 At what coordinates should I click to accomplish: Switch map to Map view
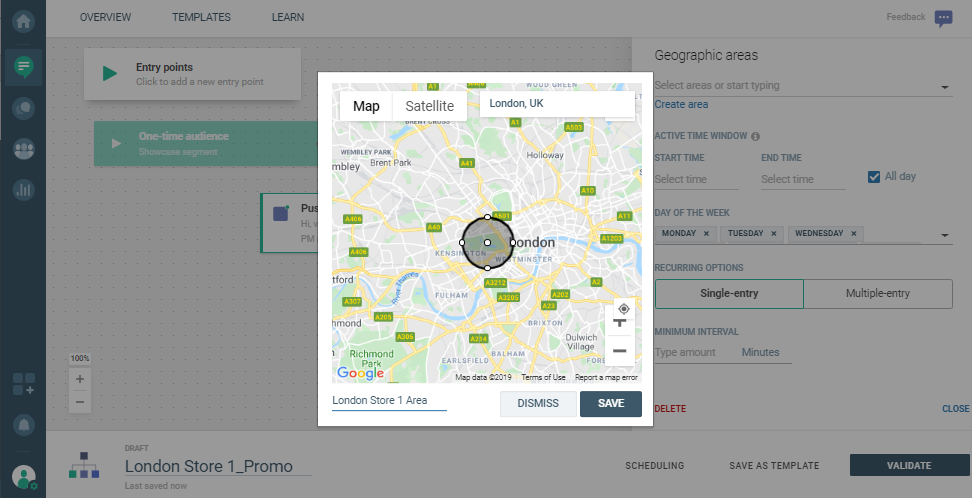[366, 106]
